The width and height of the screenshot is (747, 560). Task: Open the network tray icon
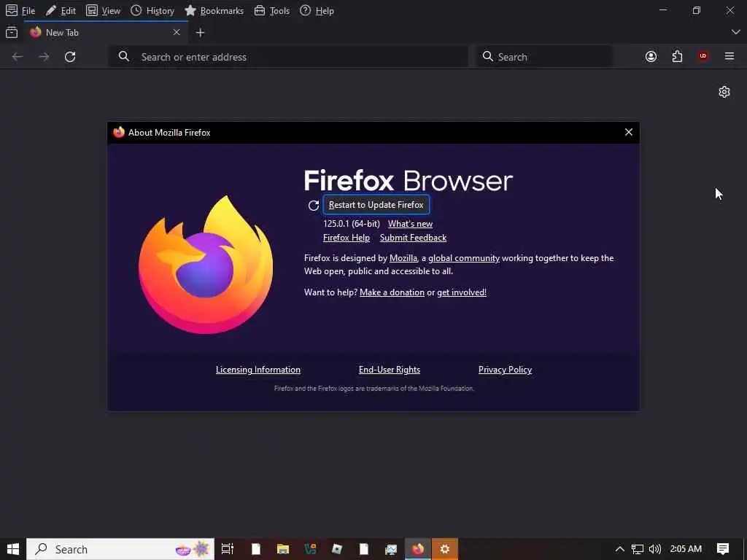click(x=638, y=549)
